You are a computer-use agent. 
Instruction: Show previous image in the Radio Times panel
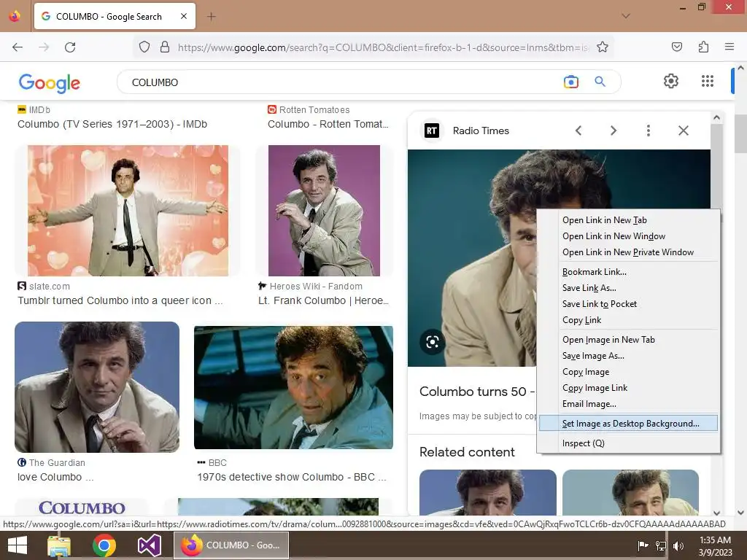tap(578, 131)
